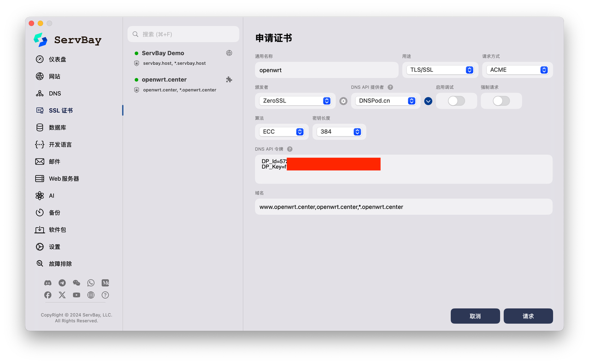The image size is (589, 364).
Task: Go to the 网站 websites section
Action: coord(54,76)
